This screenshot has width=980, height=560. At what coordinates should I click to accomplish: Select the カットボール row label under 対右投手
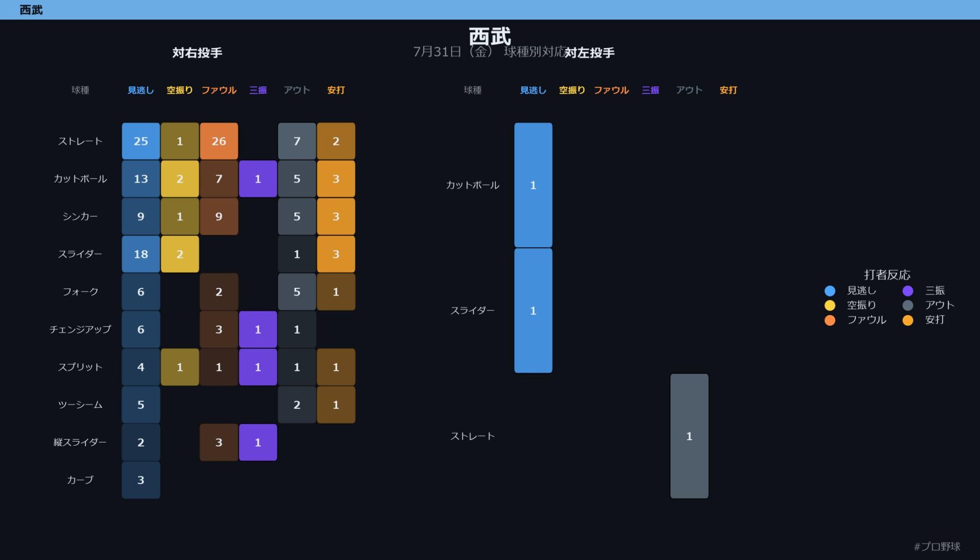[80, 179]
